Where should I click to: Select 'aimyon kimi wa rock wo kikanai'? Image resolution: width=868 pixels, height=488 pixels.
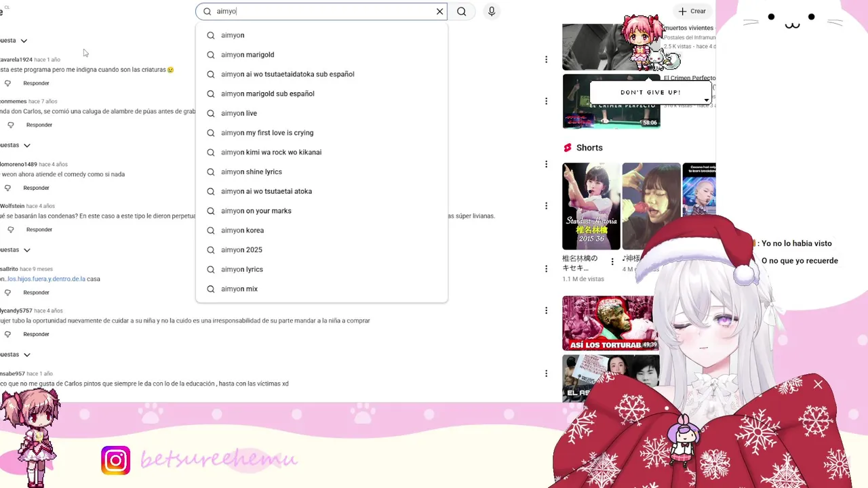(x=321, y=152)
